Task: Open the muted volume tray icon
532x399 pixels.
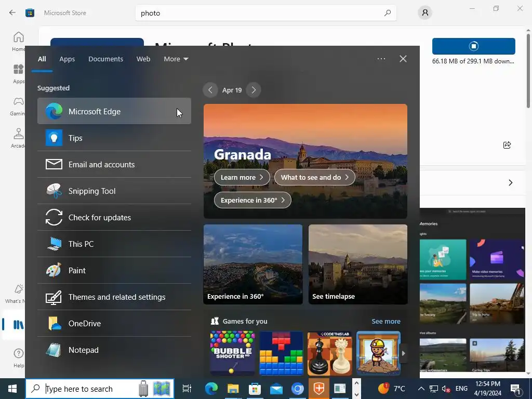Action: point(446,389)
